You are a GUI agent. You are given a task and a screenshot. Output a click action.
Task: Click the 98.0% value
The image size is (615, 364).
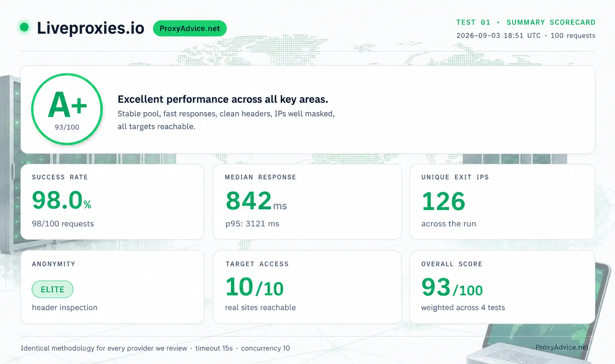point(62,200)
